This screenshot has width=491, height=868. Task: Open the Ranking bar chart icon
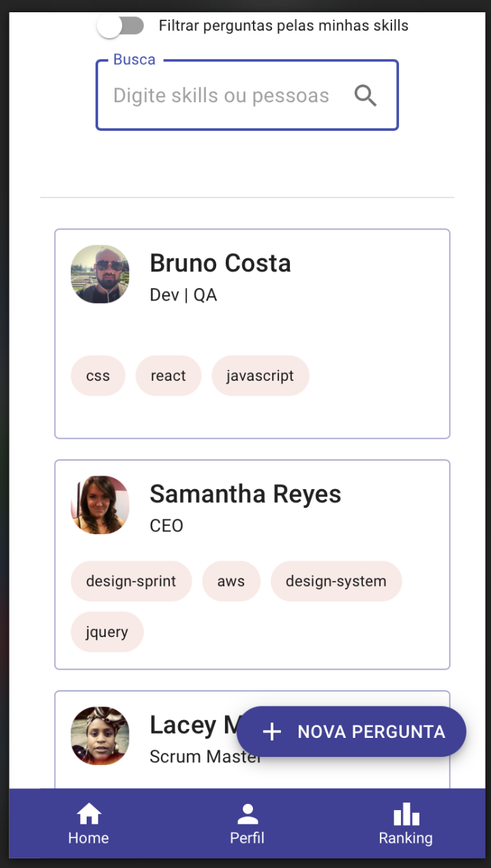(406, 813)
